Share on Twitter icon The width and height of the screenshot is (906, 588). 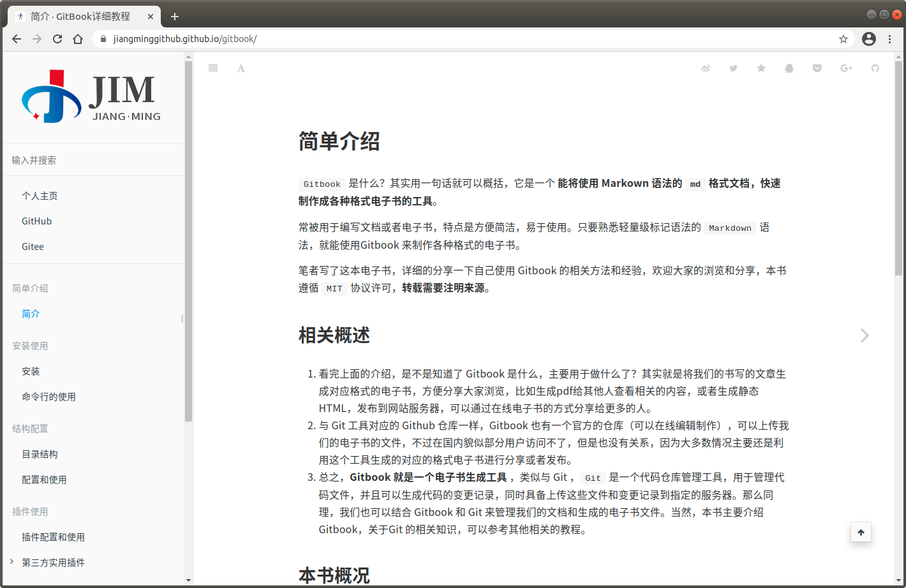[734, 68]
